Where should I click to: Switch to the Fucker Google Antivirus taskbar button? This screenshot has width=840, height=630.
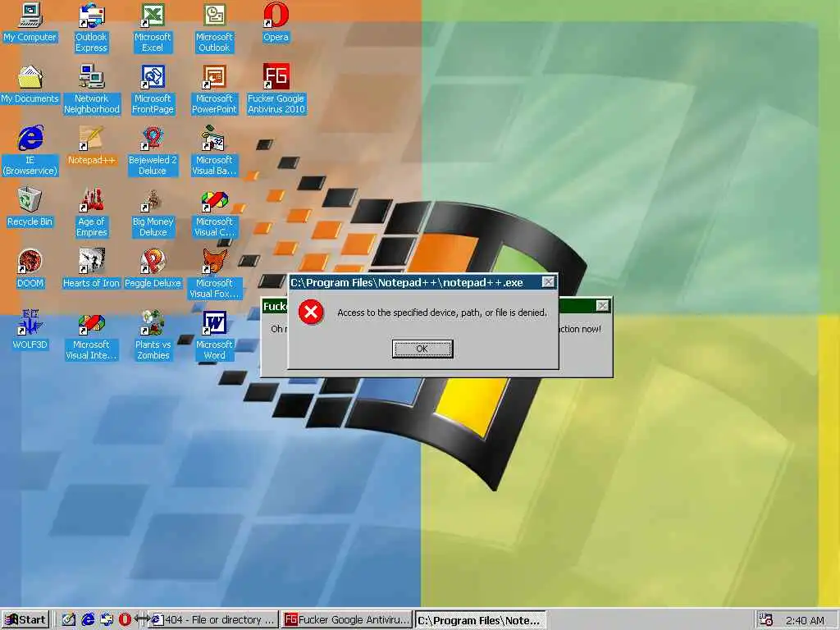tap(347, 620)
